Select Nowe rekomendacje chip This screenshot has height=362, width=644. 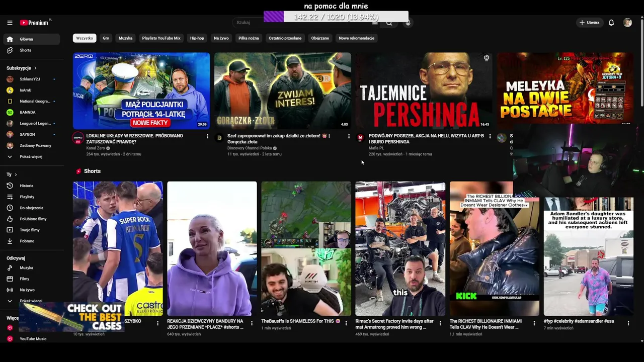point(356,38)
